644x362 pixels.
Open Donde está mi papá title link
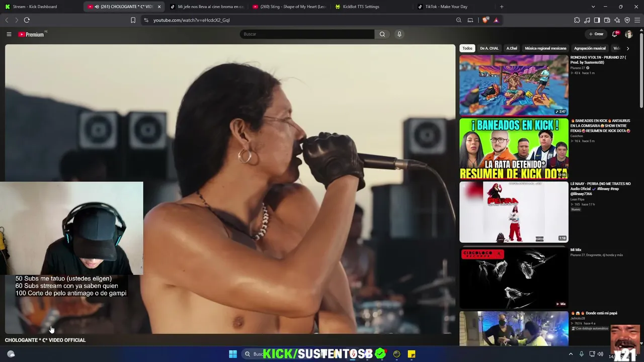594,313
